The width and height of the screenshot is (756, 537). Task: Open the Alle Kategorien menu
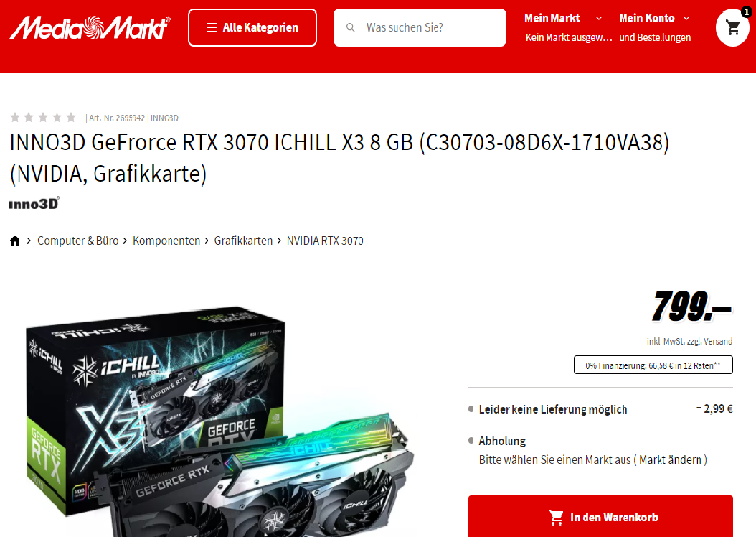click(252, 27)
